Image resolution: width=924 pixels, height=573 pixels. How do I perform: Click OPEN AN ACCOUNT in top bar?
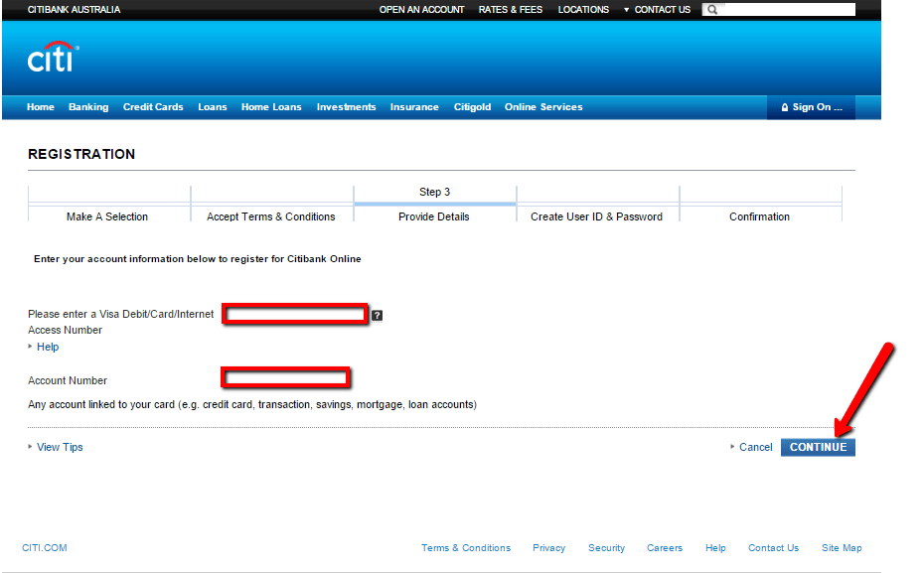[421, 9]
